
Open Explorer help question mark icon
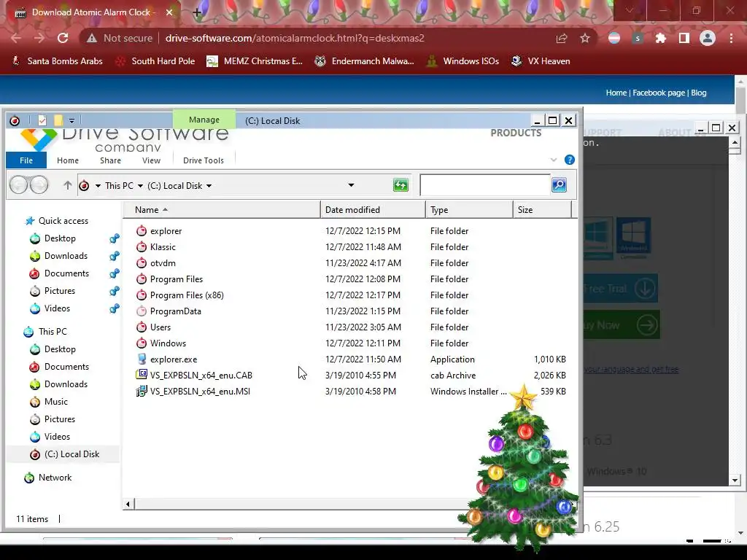(x=569, y=160)
